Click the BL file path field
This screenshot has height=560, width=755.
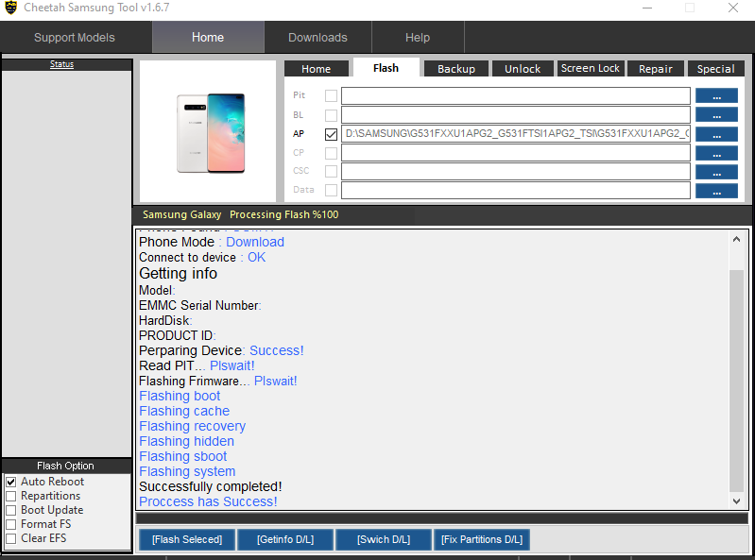coord(516,115)
